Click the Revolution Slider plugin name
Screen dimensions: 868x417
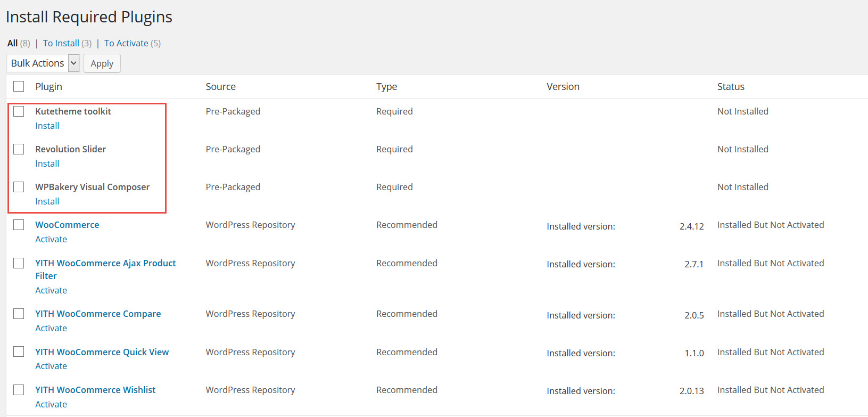tap(71, 149)
